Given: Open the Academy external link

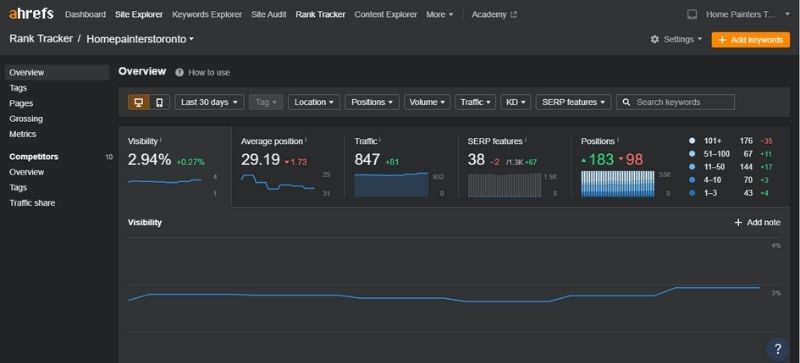Looking at the screenshot, I should click(494, 14).
